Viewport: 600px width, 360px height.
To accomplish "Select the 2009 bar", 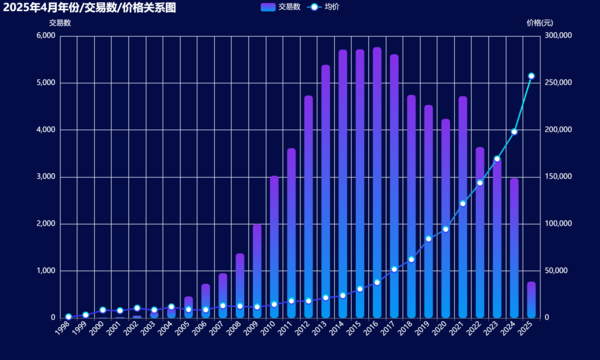I will click(257, 271).
